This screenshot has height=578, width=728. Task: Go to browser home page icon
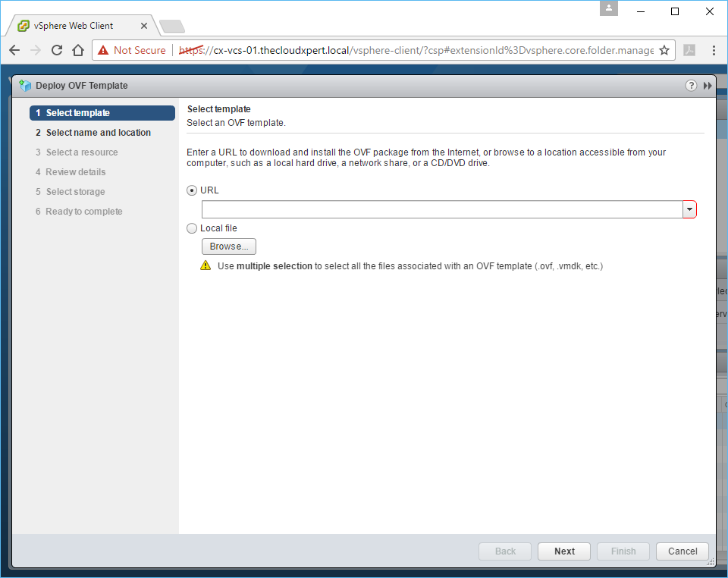click(x=78, y=50)
